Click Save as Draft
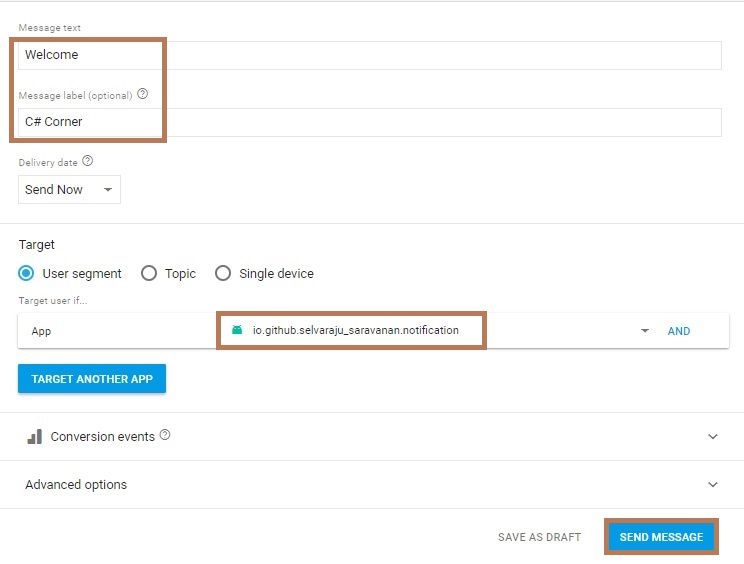Image resolution: width=744 pixels, height=564 pixels. pyautogui.click(x=539, y=537)
